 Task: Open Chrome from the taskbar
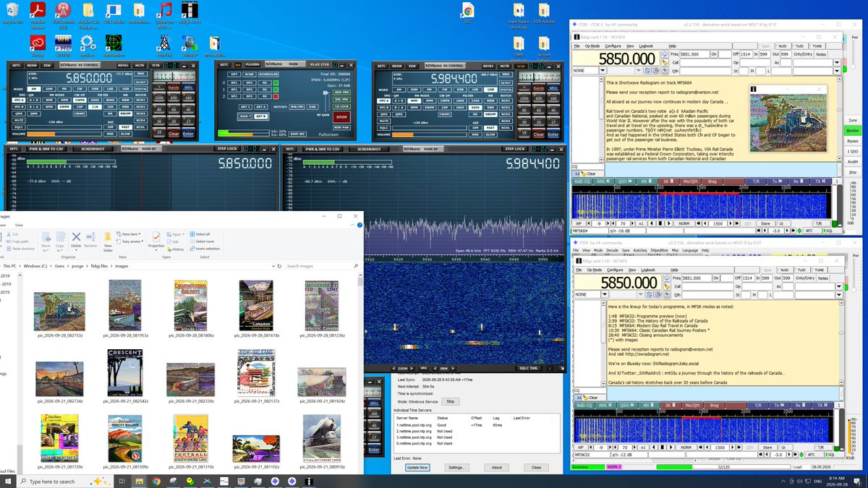(x=156, y=481)
